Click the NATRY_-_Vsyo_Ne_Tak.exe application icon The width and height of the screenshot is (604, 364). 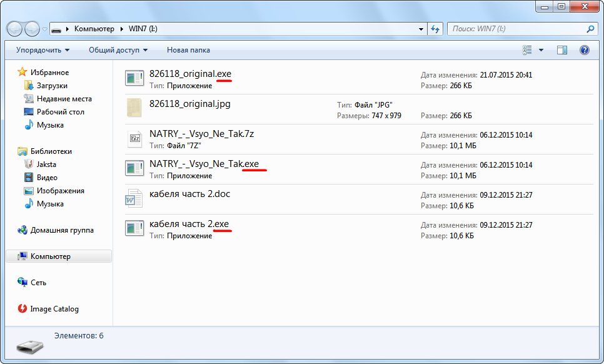pyautogui.click(x=134, y=168)
